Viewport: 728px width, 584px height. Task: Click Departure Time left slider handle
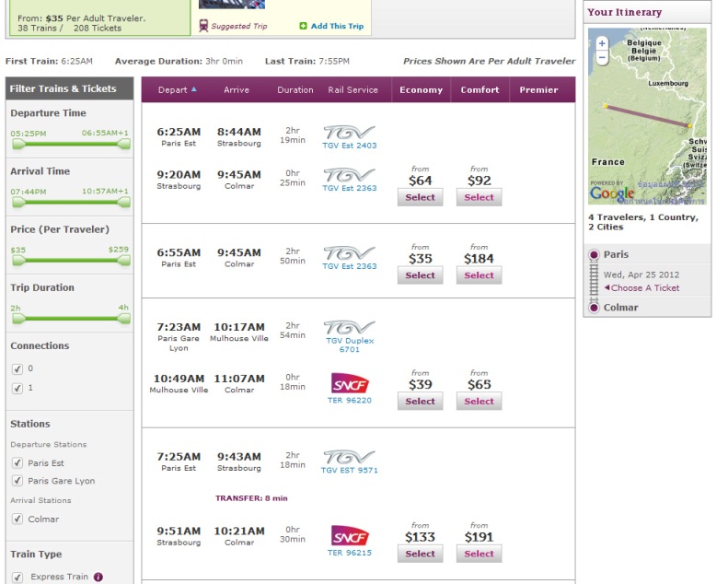pyautogui.click(x=18, y=144)
